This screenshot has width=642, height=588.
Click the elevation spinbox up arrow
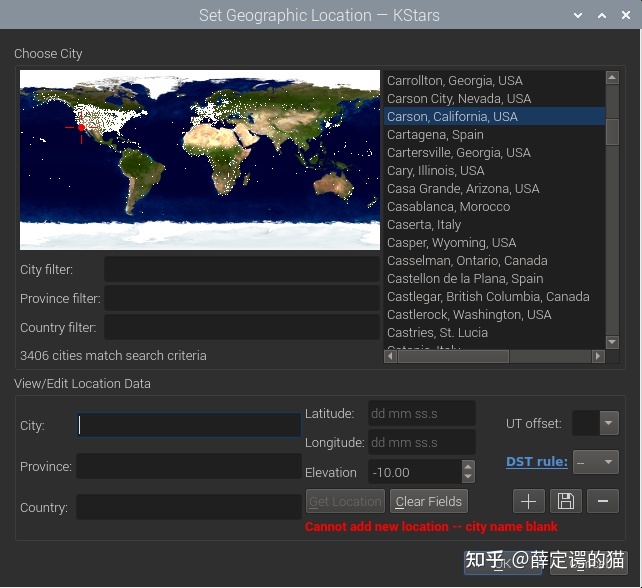[468, 466]
